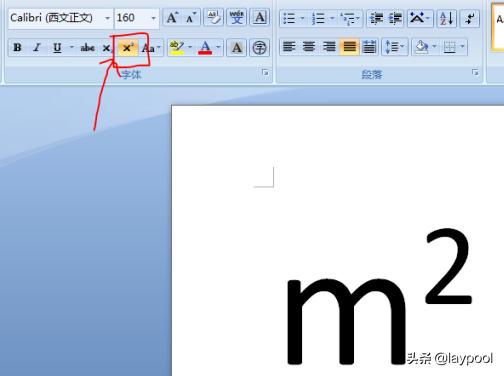Viewport: 504px width, 376px height.
Task: Click the font size input field
Action: tap(132, 18)
